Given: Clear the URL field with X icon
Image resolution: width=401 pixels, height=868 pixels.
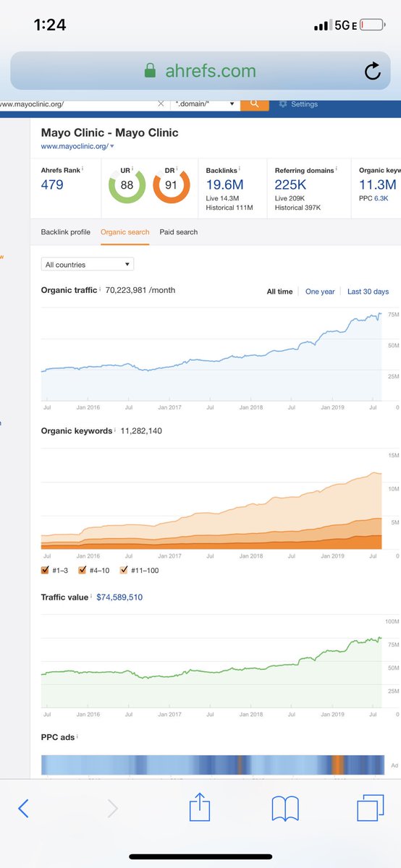Looking at the screenshot, I should pos(161,104).
